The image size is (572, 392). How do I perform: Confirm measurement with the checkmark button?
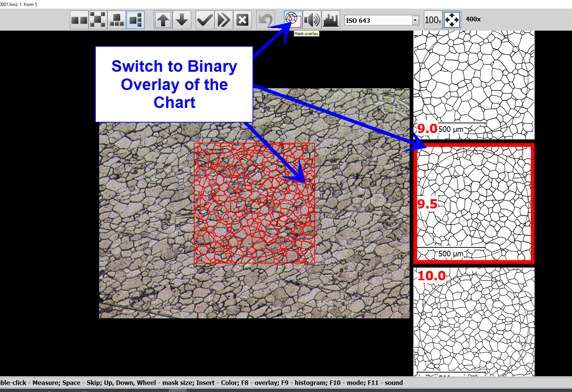pos(205,20)
